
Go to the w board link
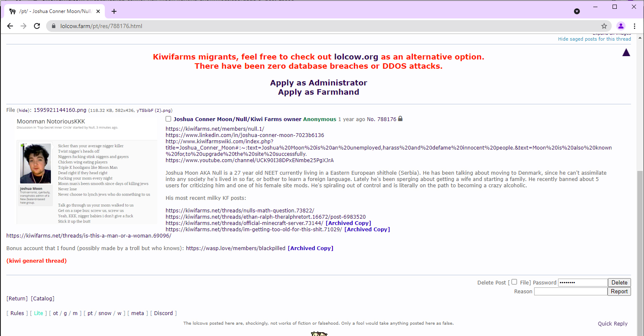click(x=119, y=313)
